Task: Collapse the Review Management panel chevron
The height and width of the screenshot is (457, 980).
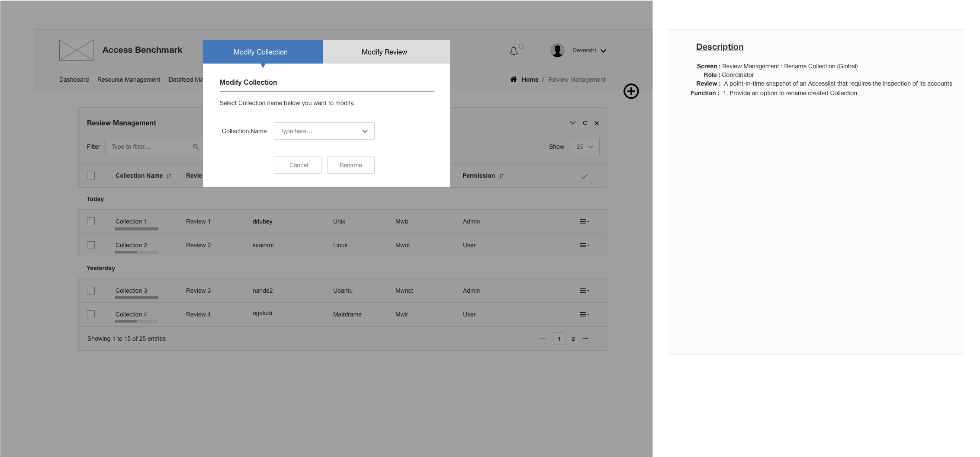Action: coord(572,123)
